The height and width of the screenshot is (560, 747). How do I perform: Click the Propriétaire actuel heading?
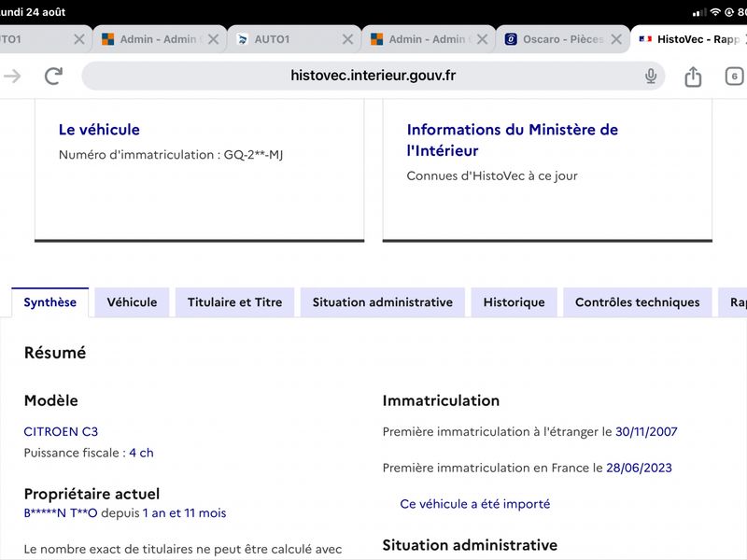coord(92,494)
